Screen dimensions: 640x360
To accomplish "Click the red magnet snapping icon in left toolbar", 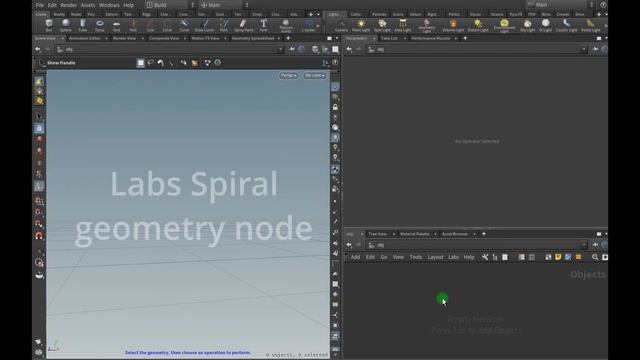I will click(x=39, y=236).
